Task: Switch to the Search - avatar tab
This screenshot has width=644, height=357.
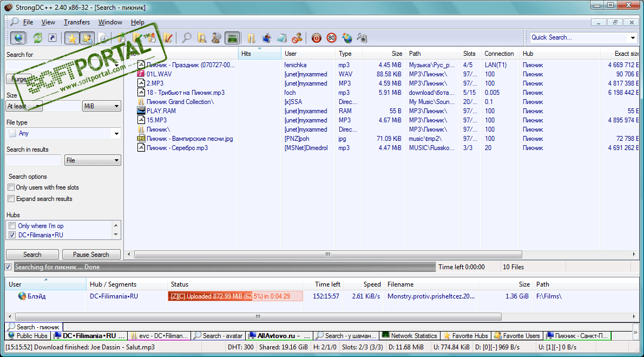Action: 219,336
